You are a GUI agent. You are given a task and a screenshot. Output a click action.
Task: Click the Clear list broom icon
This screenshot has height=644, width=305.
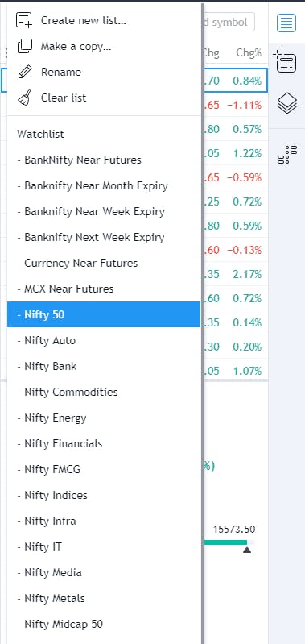pos(25,98)
